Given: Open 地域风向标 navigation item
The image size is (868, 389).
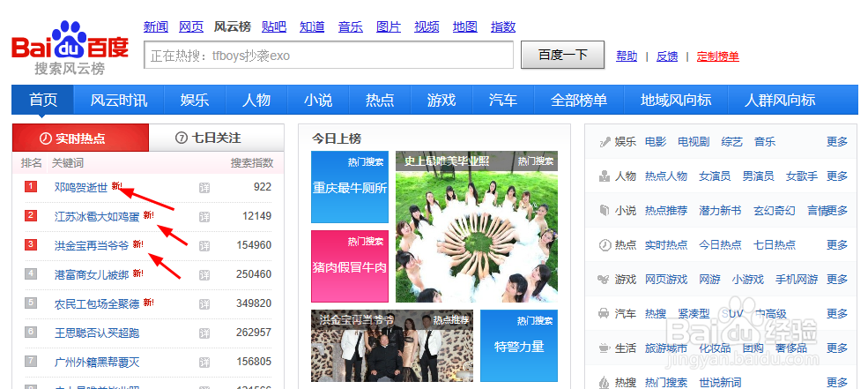Looking at the screenshot, I should pos(676,100).
